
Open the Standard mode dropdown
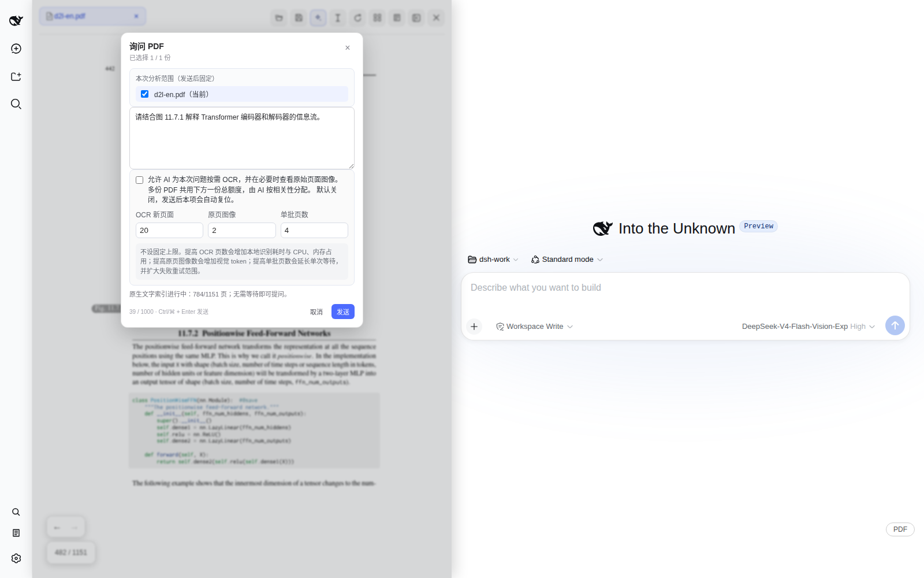567,260
